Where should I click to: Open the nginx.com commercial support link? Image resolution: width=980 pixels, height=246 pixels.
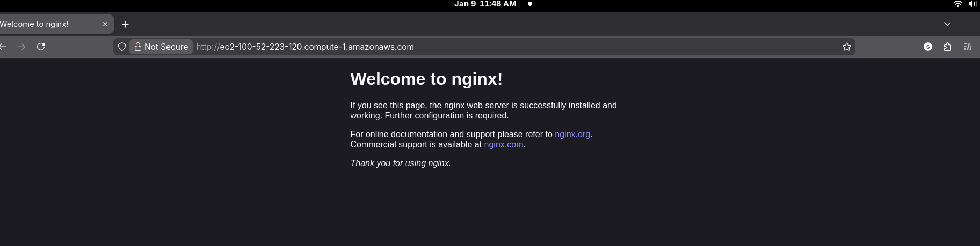[x=503, y=145]
